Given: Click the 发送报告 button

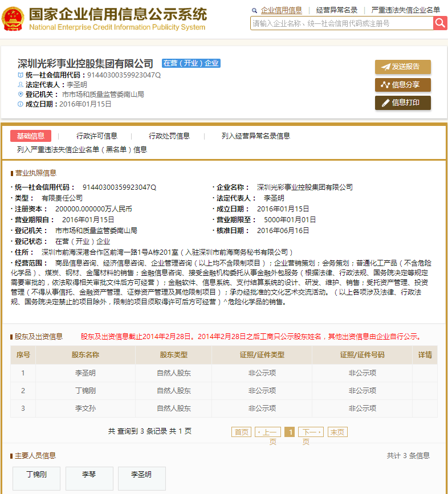Looking at the screenshot, I should [402, 67].
